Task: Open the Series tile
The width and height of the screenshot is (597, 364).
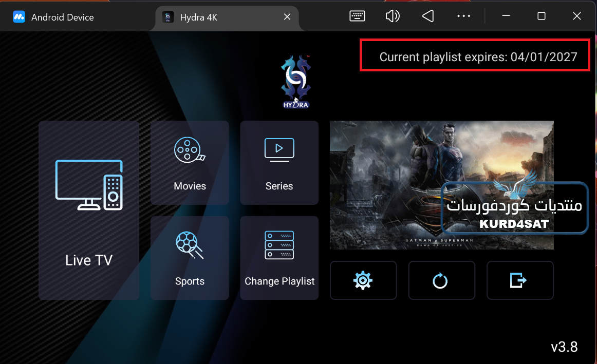Action: (279, 163)
